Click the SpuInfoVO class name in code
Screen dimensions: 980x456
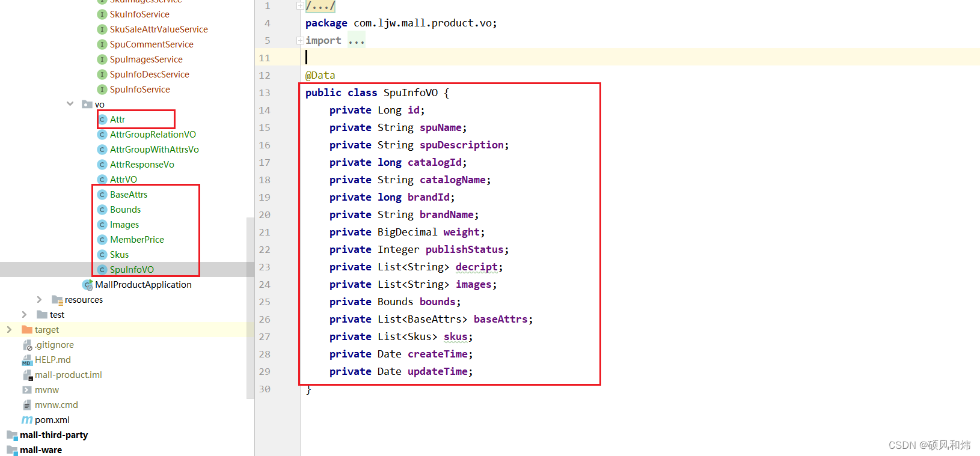pyautogui.click(x=411, y=93)
